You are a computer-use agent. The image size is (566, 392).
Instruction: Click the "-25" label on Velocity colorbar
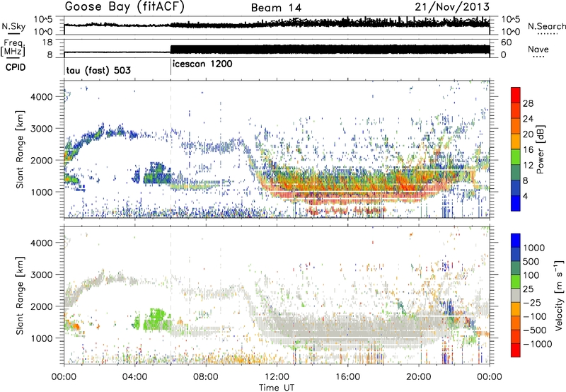tap(532, 302)
